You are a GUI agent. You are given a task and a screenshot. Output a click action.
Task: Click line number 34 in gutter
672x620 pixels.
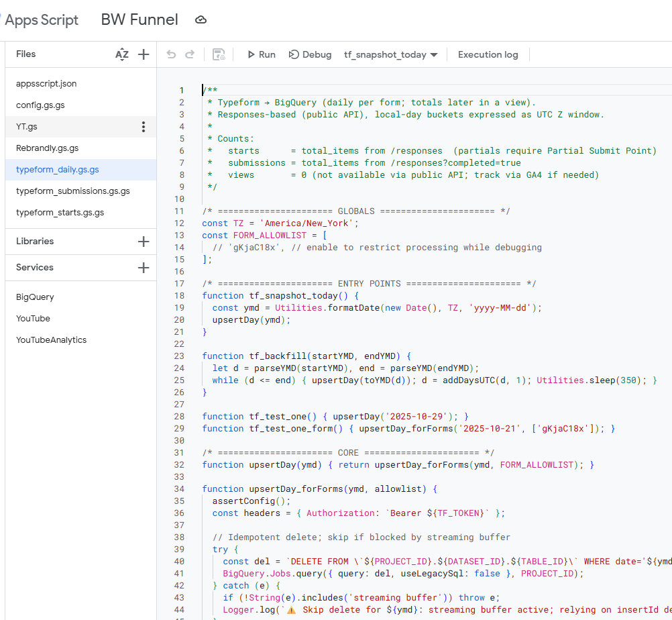[179, 489]
